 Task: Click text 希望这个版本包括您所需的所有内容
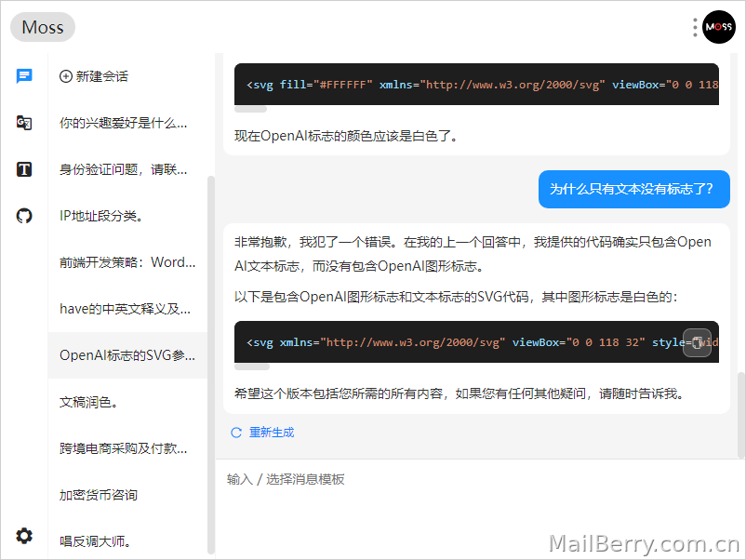460,393
